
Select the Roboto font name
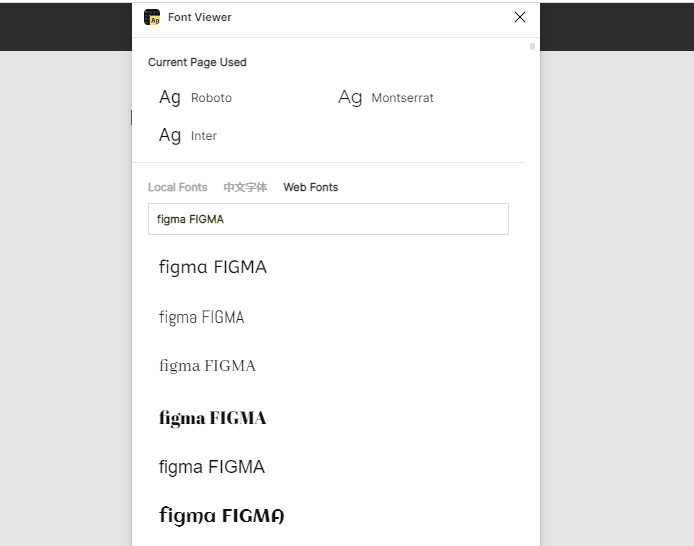coord(211,98)
